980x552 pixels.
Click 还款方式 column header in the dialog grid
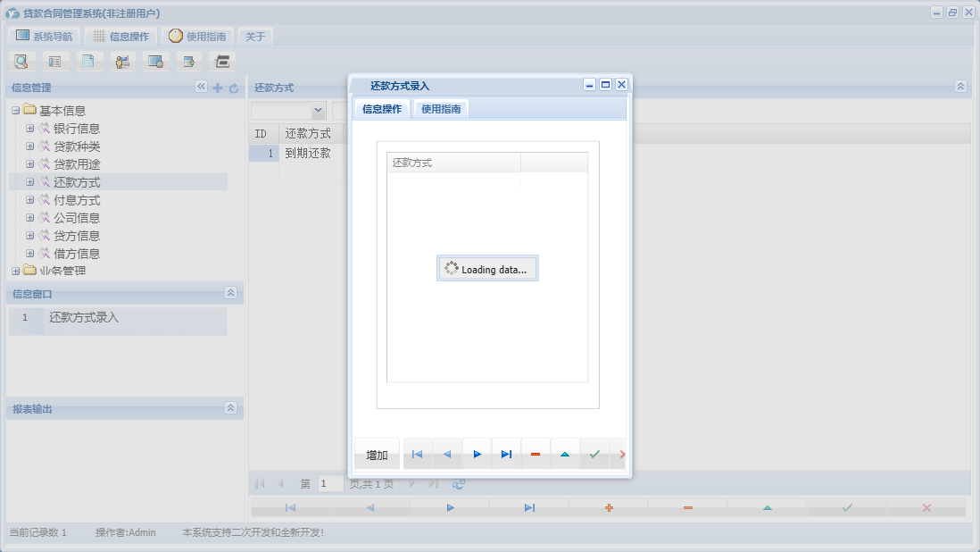[x=453, y=163]
